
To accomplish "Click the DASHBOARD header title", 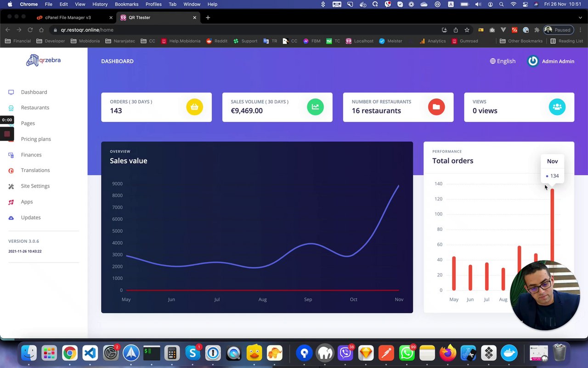I will tap(118, 61).
